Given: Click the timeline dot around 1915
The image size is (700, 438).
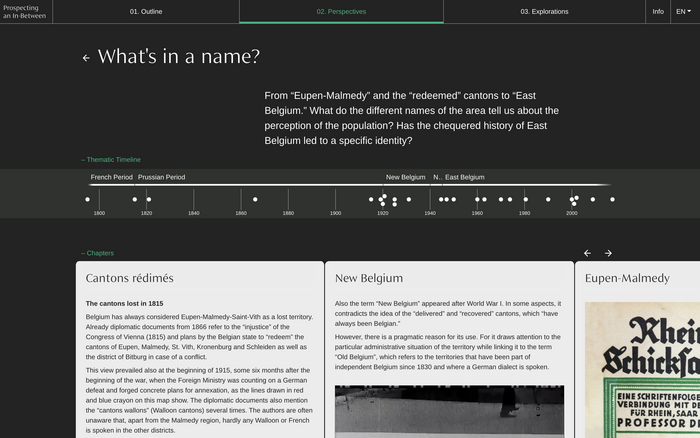Looking at the screenshot, I should pyautogui.click(x=371, y=200).
